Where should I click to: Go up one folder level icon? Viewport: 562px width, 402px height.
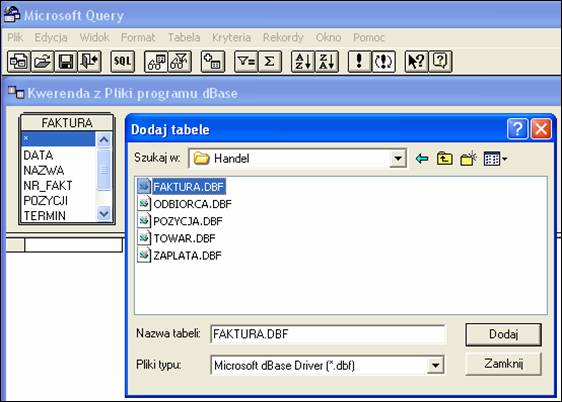coord(444,158)
